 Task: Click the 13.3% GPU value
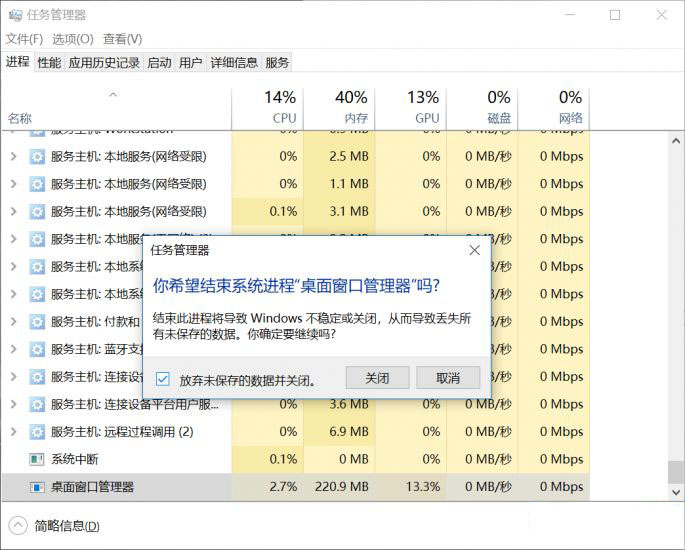click(x=423, y=487)
